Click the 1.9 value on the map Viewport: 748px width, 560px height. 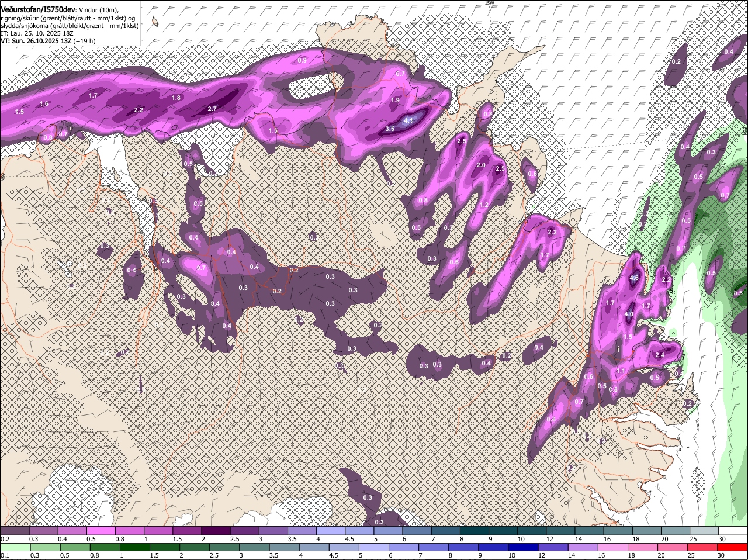click(395, 100)
